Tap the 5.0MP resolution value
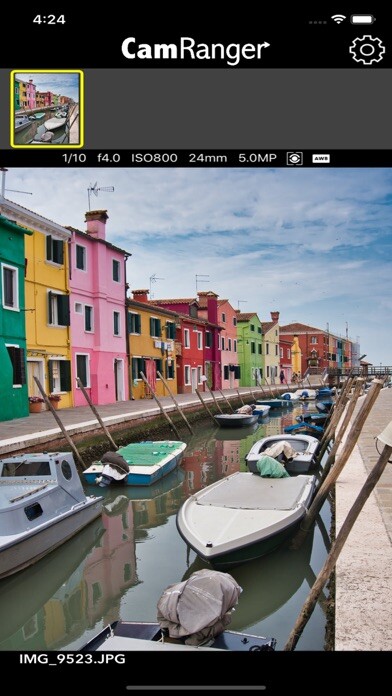 click(257, 158)
